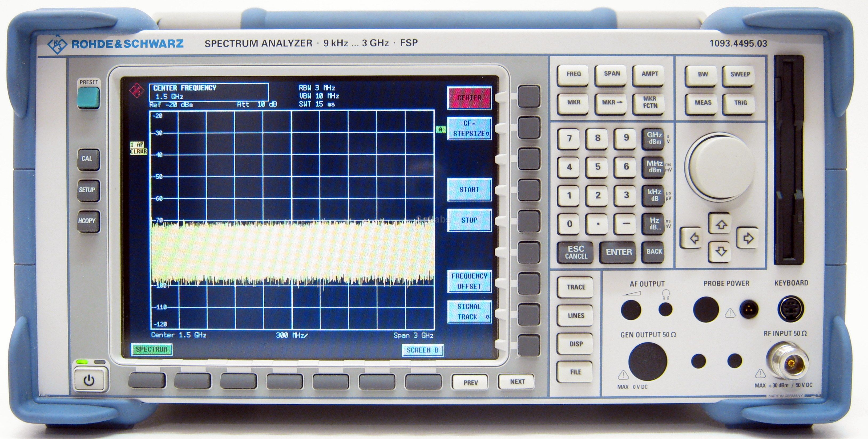Open the SPAN menu key
The width and height of the screenshot is (868, 439).
pos(612,75)
